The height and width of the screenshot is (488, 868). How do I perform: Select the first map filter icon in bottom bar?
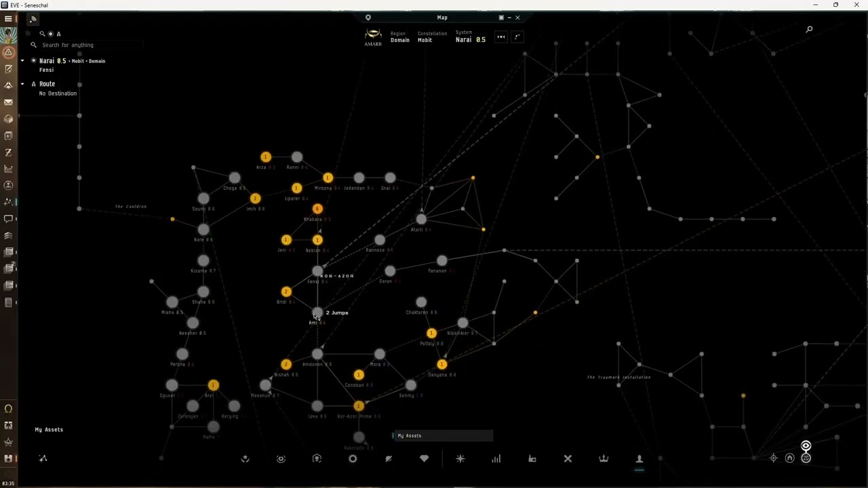(x=245, y=459)
